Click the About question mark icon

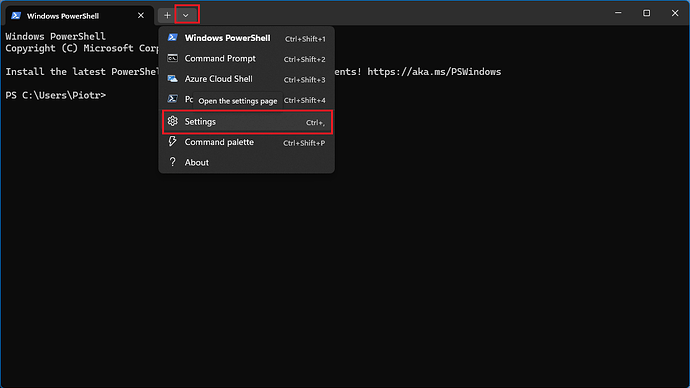pos(172,162)
